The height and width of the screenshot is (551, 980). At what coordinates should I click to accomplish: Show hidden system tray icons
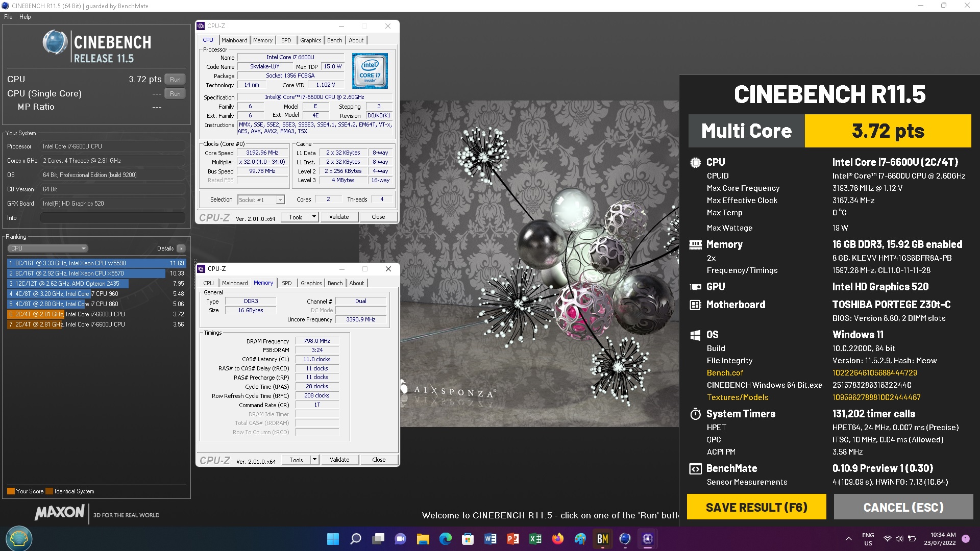848,539
